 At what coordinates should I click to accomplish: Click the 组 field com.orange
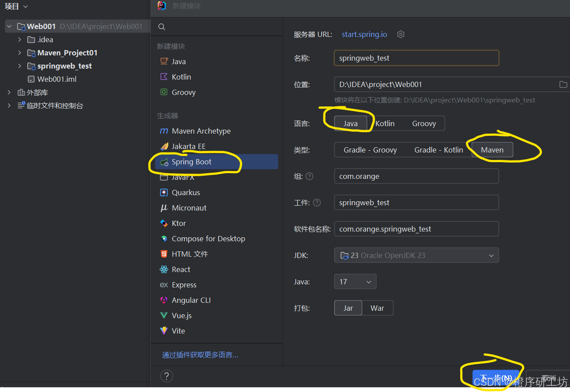(x=417, y=176)
